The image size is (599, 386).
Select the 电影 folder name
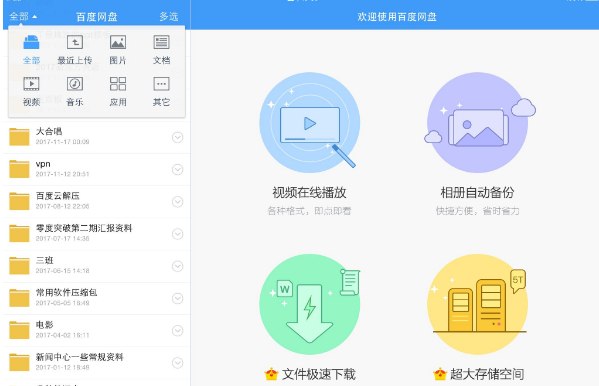tap(44, 324)
